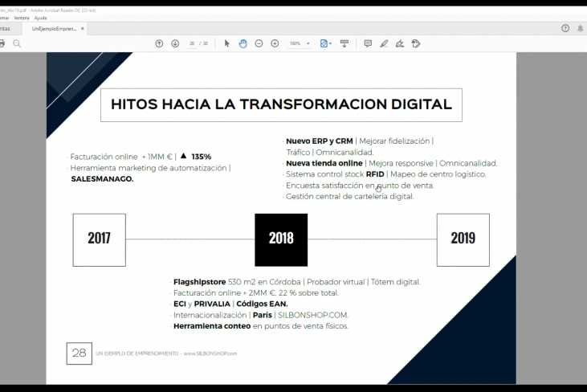Switch to UnEjemploEmpren... document tab
The width and height of the screenshot is (587, 392).
54,28
